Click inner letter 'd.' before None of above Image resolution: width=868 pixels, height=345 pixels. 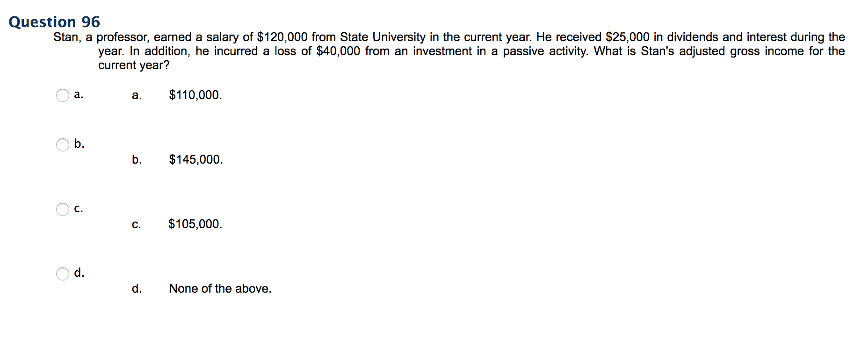pos(137,288)
